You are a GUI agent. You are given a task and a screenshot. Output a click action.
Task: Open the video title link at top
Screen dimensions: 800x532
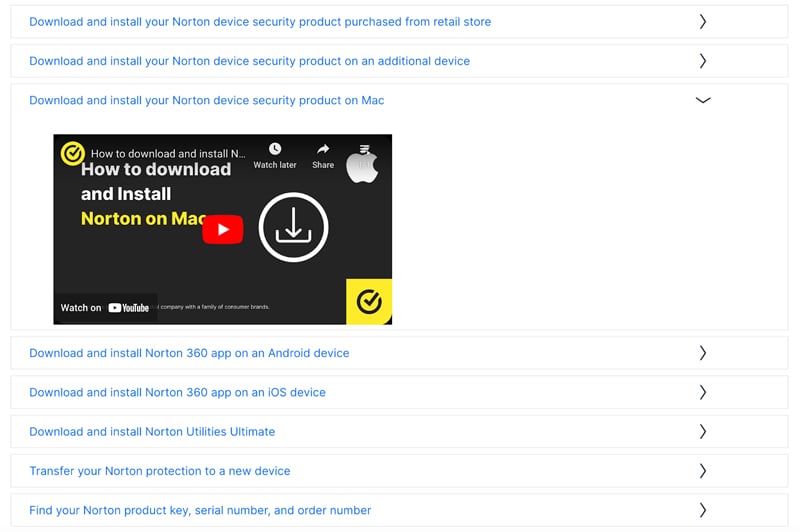click(x=167, y=154)
